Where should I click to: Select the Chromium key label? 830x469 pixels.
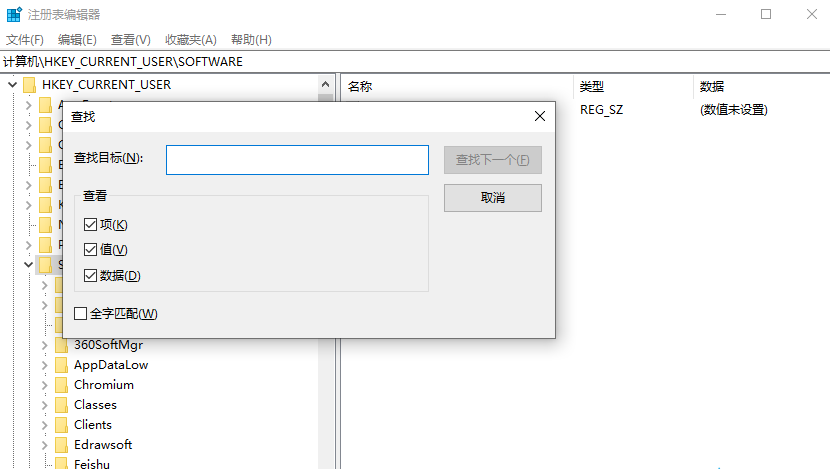coord(104,385)
